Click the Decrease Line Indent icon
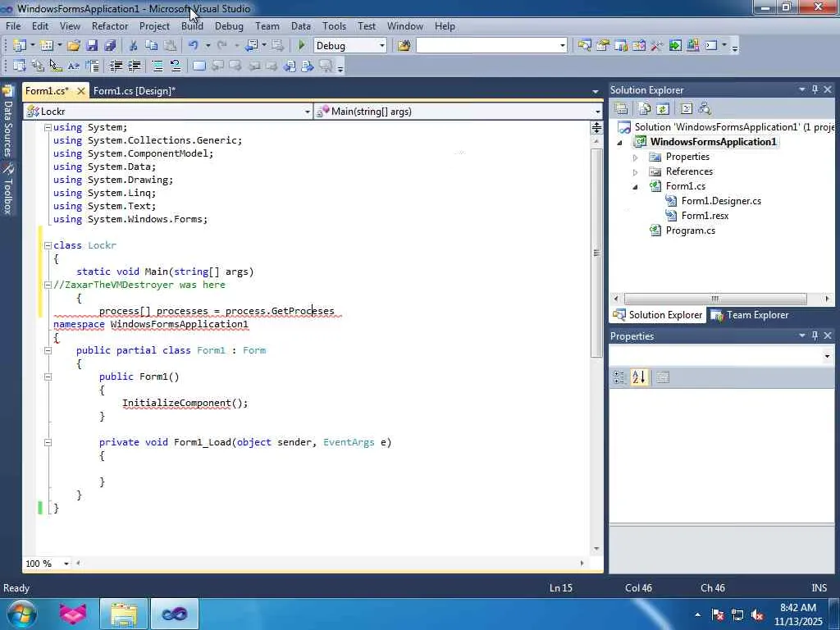This screenshot has height=630, width=840. 116,66
